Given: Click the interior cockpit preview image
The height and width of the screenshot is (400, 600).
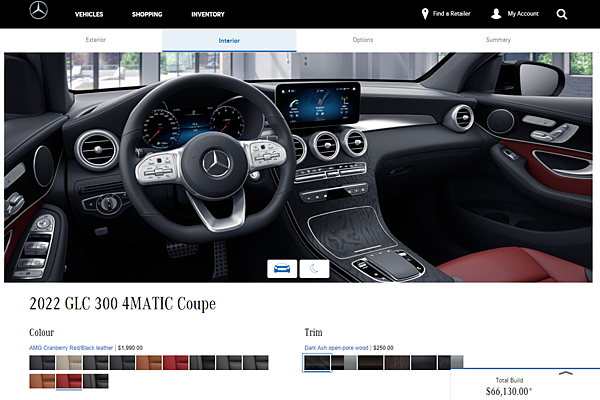Looking at the screenshot, I should [x=298, y=168].
